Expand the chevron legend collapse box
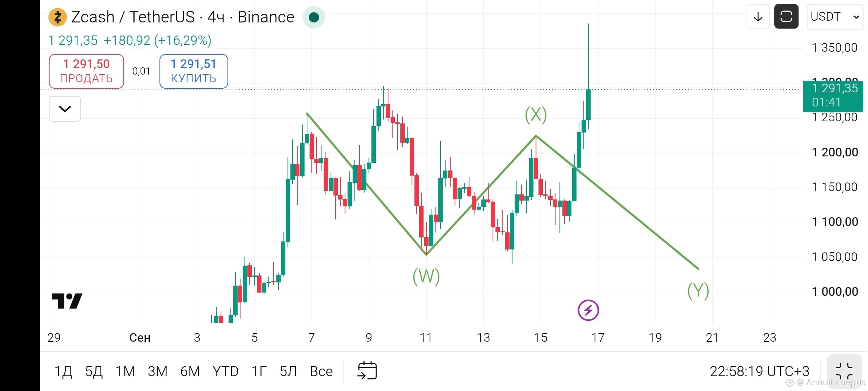 [65, 109]
